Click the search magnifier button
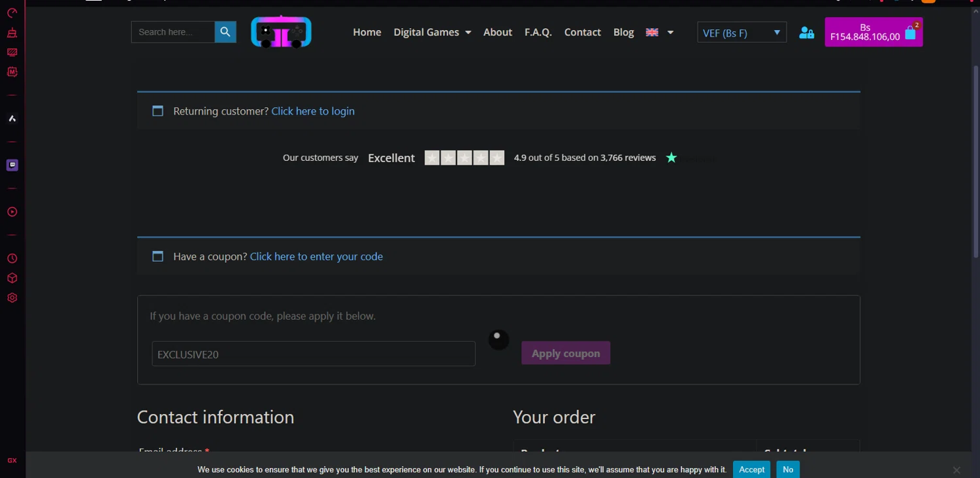This screenshot has height=478, width=980. click(225, 32)
